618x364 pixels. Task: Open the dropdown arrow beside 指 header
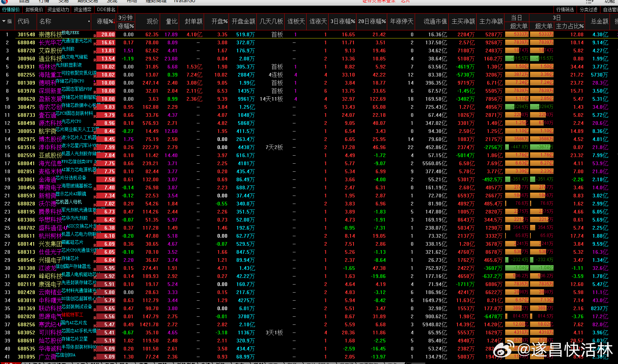click(x=4, y=21)
